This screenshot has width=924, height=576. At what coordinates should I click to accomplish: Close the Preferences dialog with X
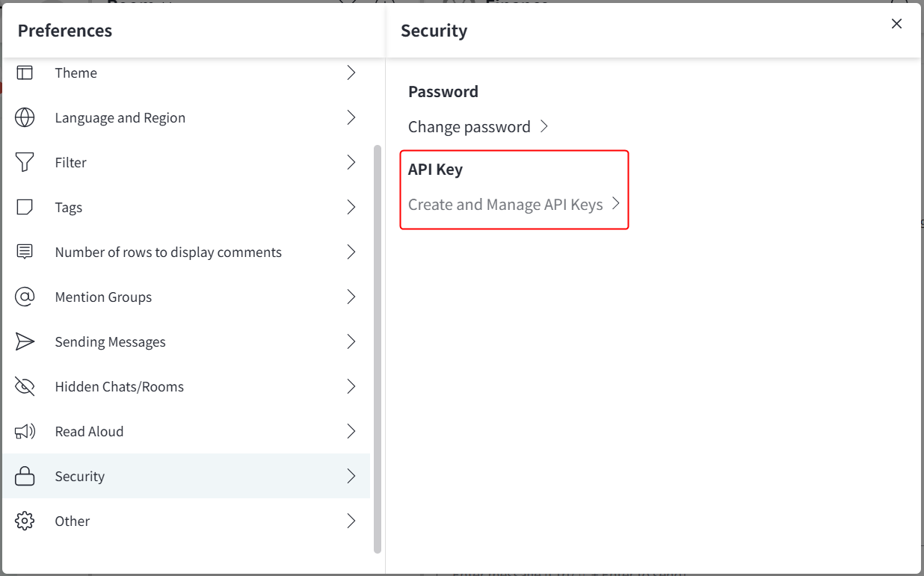click(897, 24)
